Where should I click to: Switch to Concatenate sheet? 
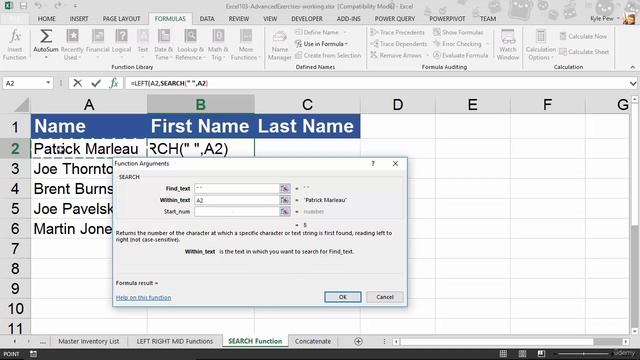click(313, 341)
